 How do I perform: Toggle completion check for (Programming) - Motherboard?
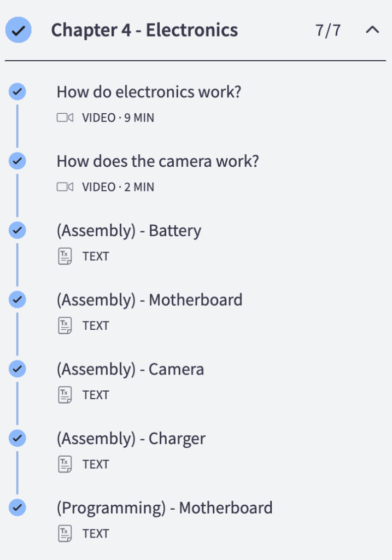(17, 507)
